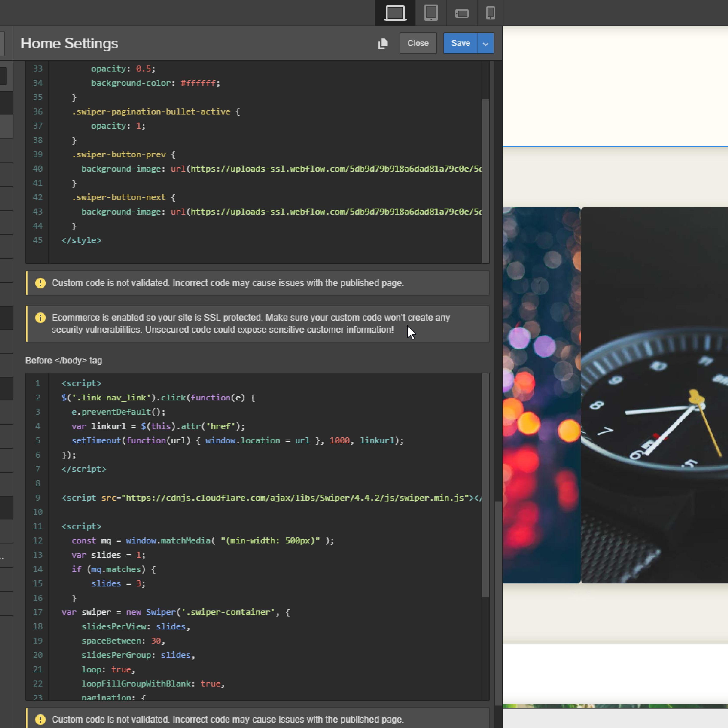
Task: Click the bokeh lights image on canvas
Action: (541, 395)
